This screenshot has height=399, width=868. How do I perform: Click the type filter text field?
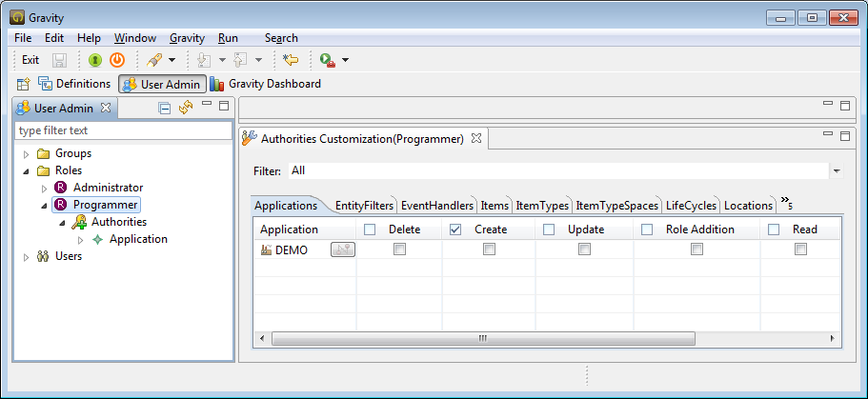(124, 130)
